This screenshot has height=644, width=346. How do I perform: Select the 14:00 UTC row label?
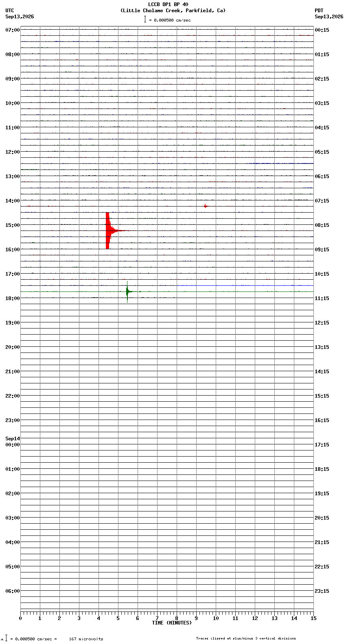pyautogui.click(x=13, y=201)
